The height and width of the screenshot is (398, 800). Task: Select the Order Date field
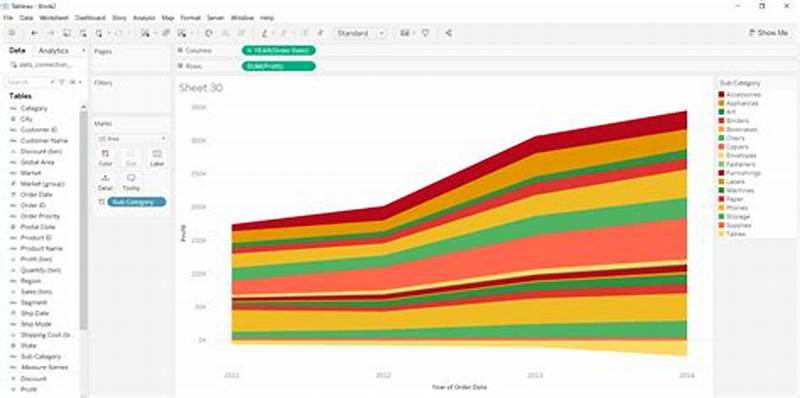pyautogui.click(x=36, y=194)
